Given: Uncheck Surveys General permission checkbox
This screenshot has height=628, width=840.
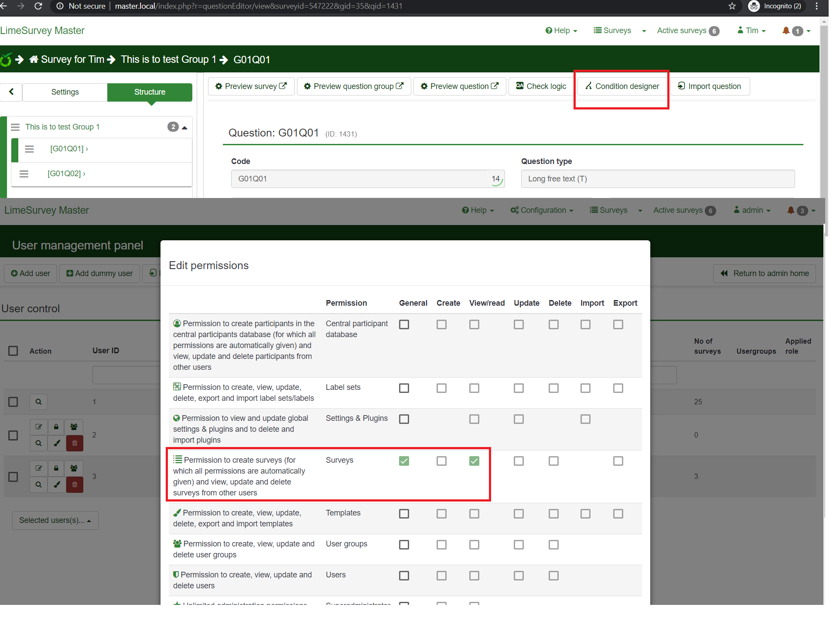Looking at the screenshot, I should (404, 461).
